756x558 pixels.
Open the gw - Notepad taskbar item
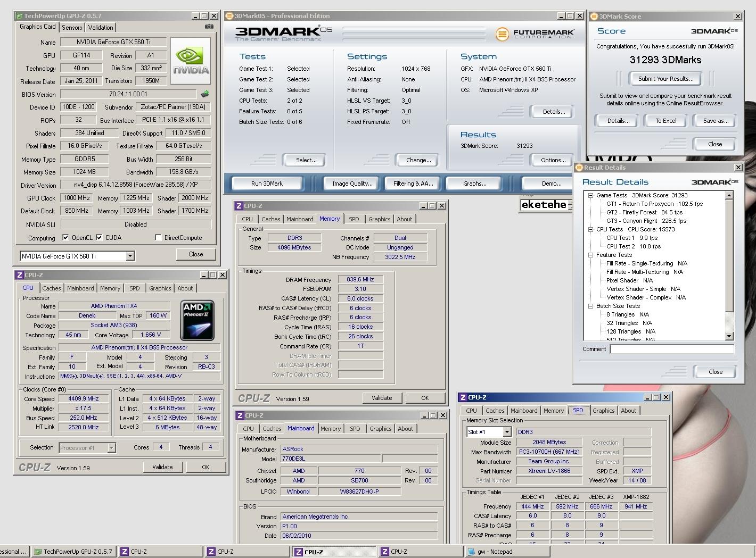point(506,552)
